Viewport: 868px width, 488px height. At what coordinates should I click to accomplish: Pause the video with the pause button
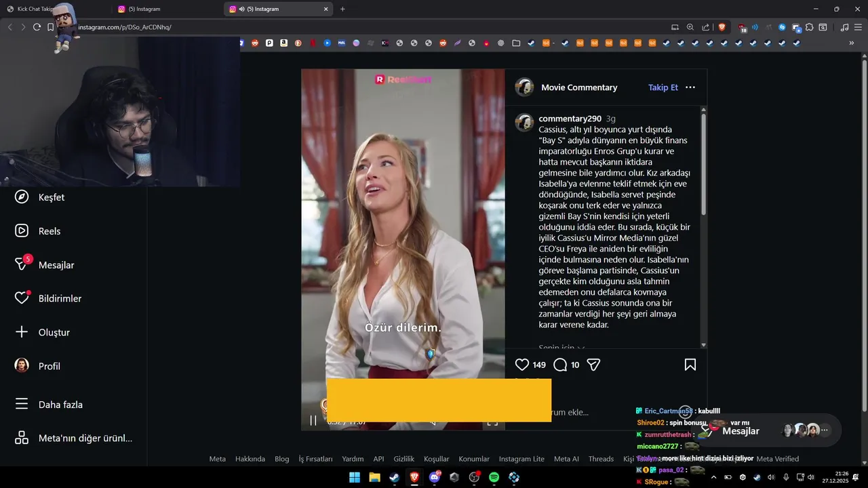pyautogui.click(x=313, y=421)
